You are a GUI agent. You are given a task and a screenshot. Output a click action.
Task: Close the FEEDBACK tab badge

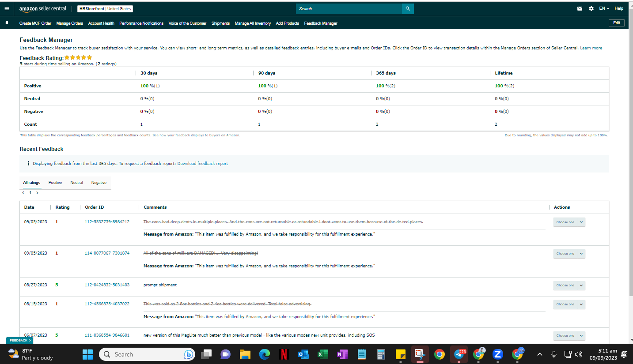(x=30, y=341)
